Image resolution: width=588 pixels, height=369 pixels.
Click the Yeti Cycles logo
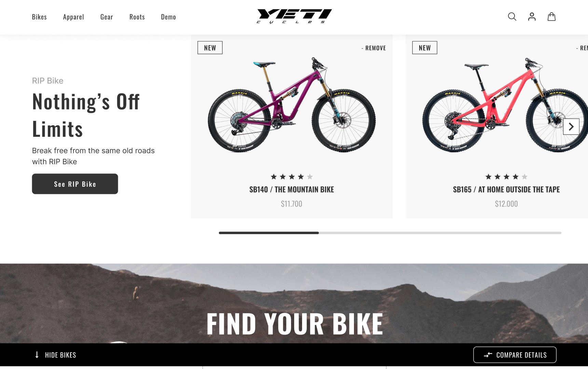294,16
